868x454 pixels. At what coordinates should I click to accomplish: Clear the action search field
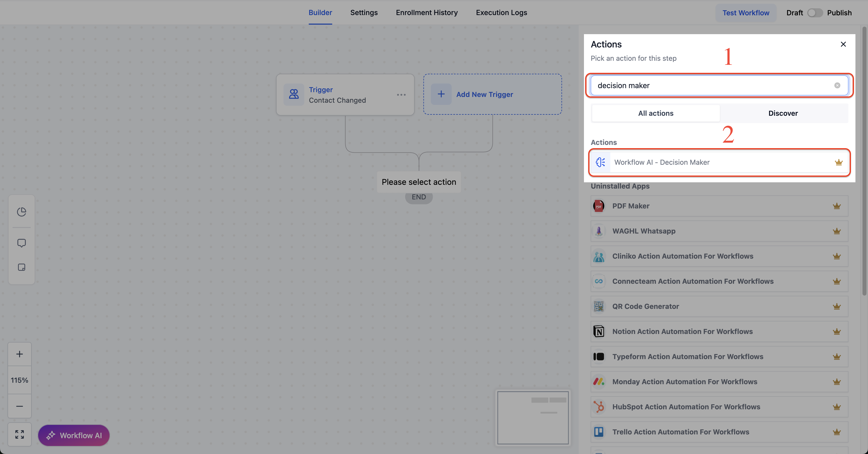coord(837,86)
